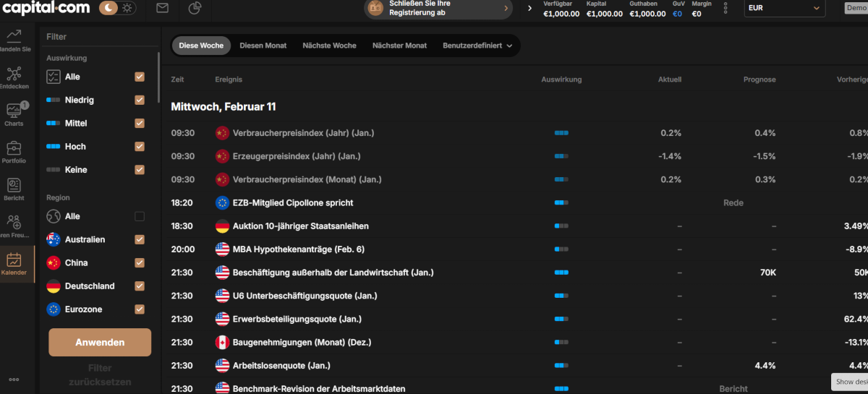Toggle the dark/light theme switch
Image resolution: width=868 pixels, height=394 pixels.
point(117,9)
